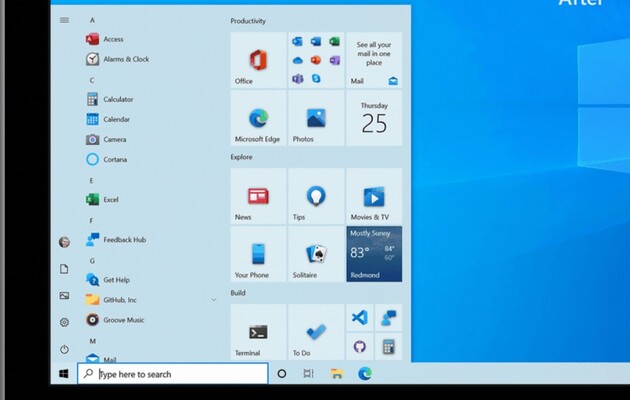Launch Alarms & Clock from app list
The height and width of the screenshot is (400, 630).
coord(151,59)
